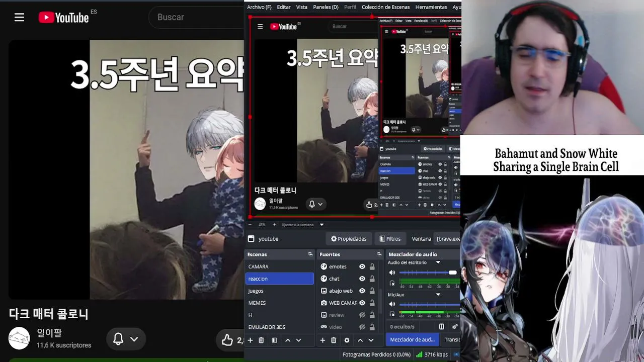The width and height of the screenshot is (644, 362).
Task: Hide the WEB CAMARA source
Action: coord(362,303)
